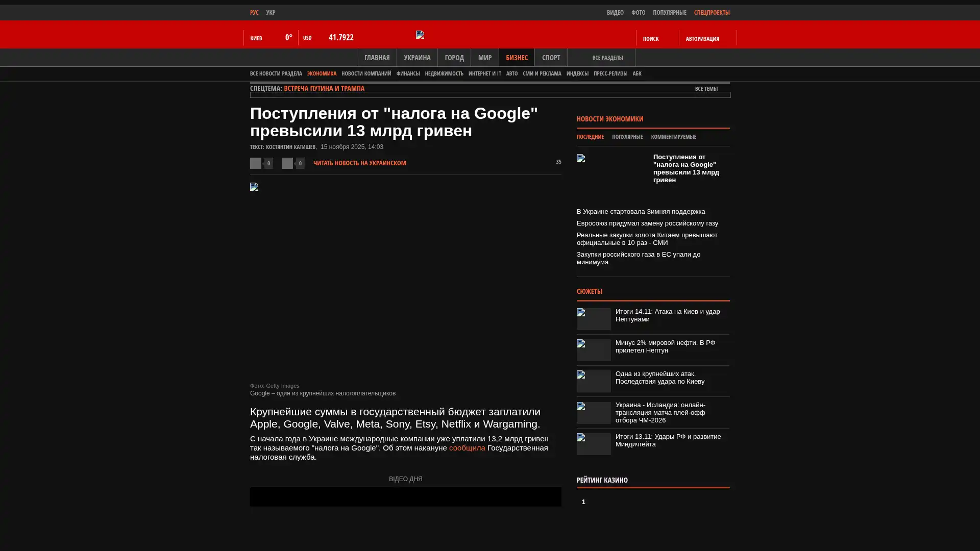The image size is (980, 551).
Task: Click the site logo image in header
Action: tap(420, 35)
